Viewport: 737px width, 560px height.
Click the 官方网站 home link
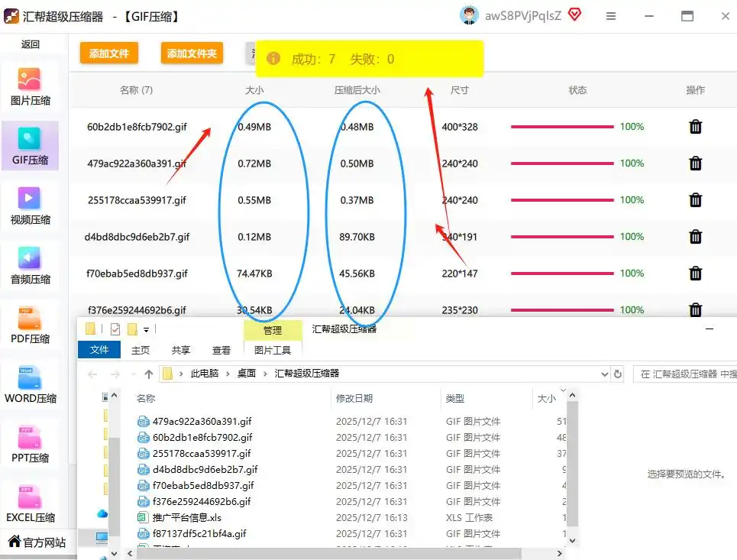37,542
